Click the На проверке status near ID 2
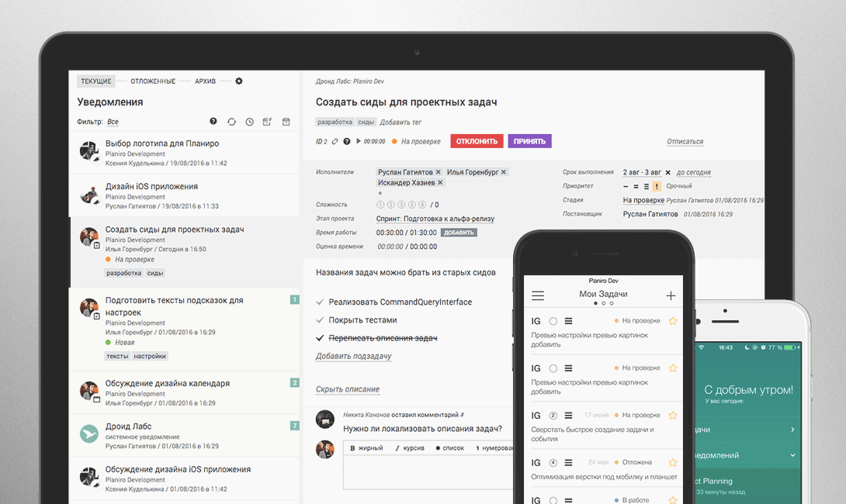This screenshot has width=846, height=504. coord(416,141)
